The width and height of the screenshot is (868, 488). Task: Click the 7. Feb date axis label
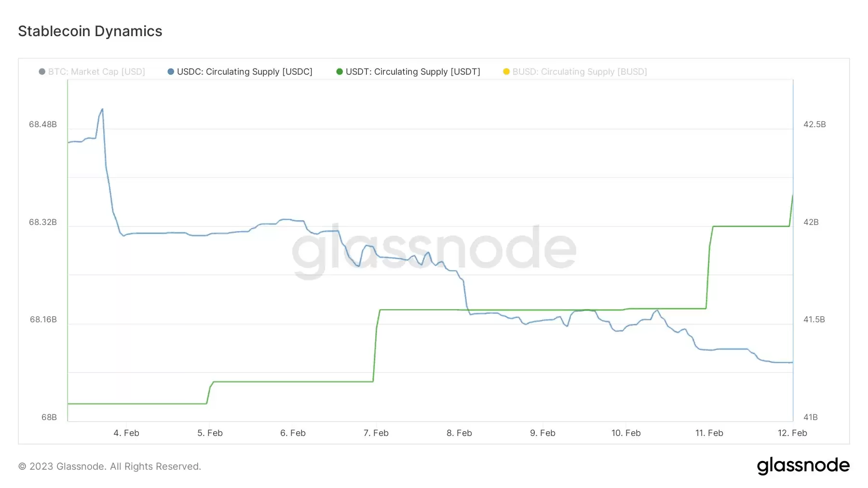[376, 433]
